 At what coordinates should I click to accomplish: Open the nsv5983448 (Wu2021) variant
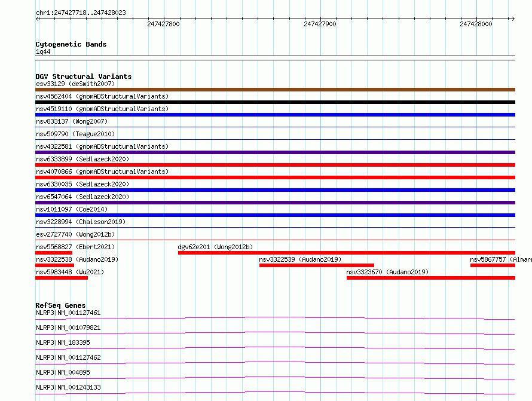pos(69,272)
